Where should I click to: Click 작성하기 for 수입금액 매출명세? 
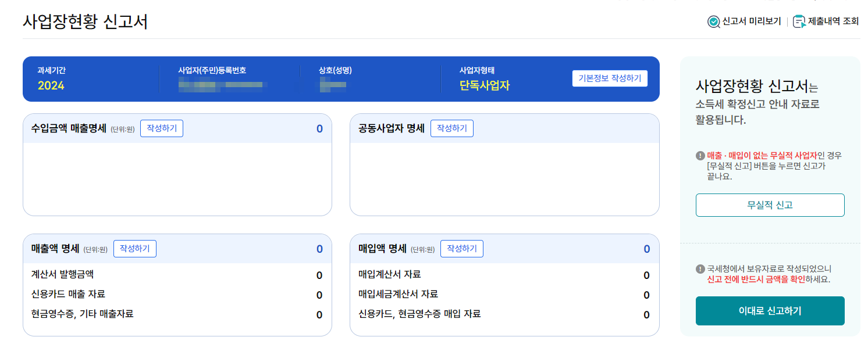pos(162,128)
